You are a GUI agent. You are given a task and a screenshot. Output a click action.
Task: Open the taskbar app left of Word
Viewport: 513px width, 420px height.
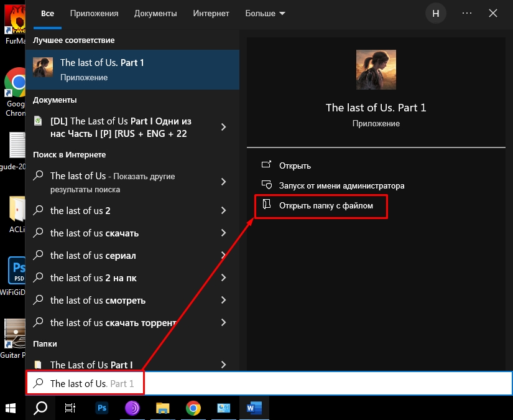point(223,408)
